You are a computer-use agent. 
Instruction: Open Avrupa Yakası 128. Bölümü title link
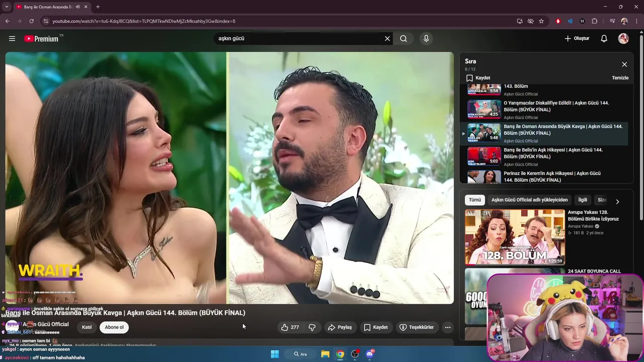593,216
